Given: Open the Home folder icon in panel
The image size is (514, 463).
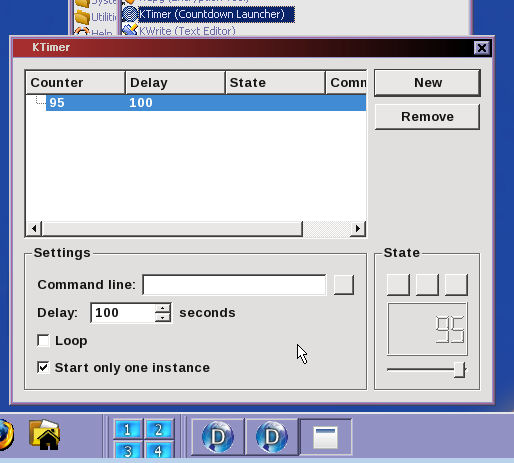Looking at the screenshot, I should click(x=45, y=435).
